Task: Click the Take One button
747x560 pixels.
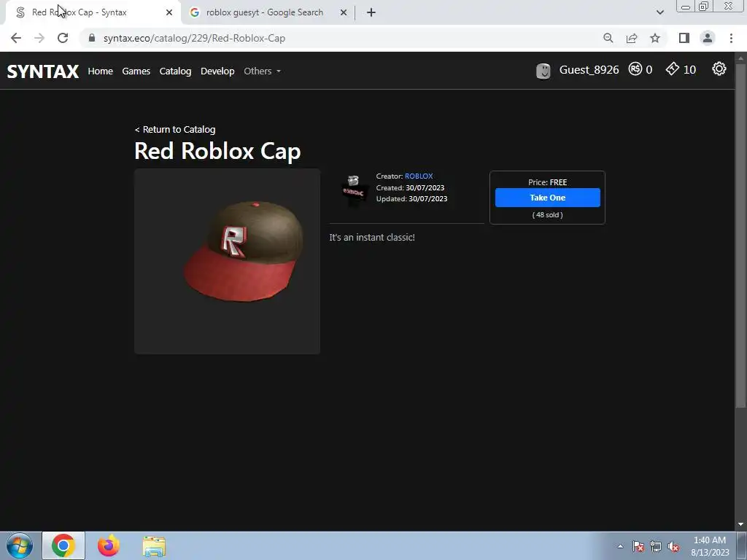Action: 547,198
